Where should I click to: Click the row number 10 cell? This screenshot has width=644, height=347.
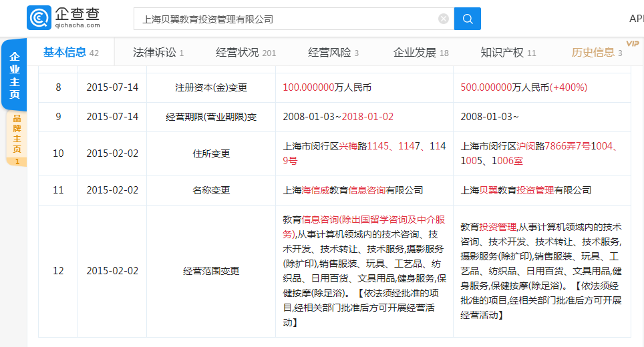(x=58, y=153)
